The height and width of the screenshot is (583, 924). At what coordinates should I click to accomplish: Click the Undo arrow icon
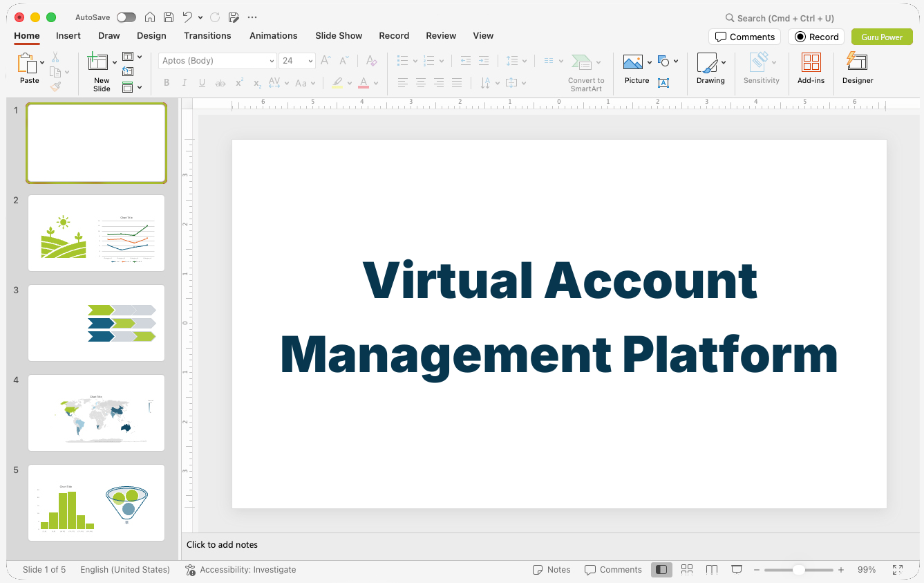pyautogui.click(x=187, y=17)
